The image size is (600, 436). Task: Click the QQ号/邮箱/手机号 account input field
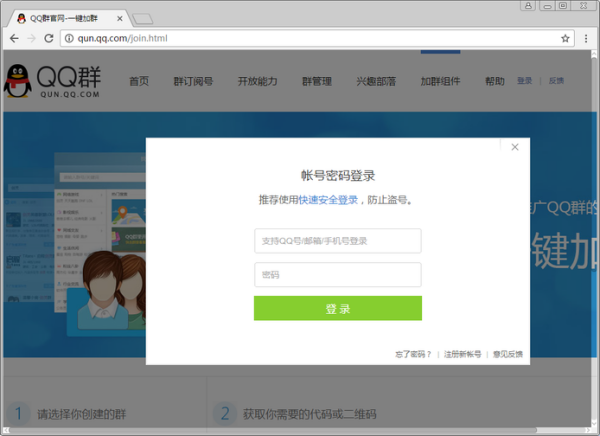[x=337, y=241]
